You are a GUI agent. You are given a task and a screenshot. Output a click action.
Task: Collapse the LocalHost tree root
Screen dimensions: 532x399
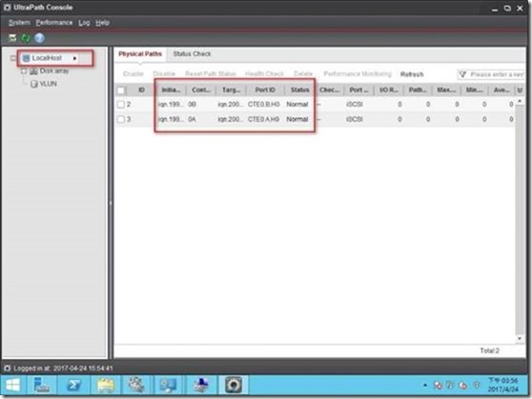(x=13, y=58)
